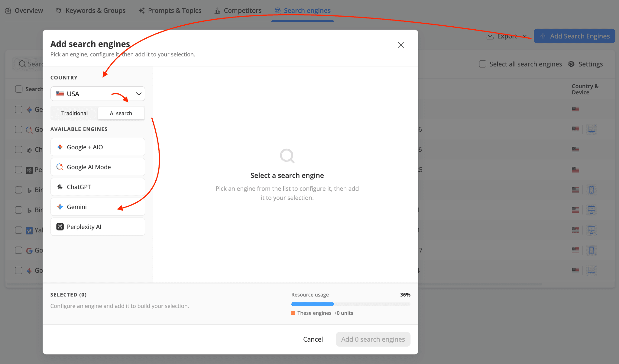
Task: Check the ChatGPT row checkbox in table
Action: tap(19, 150)
